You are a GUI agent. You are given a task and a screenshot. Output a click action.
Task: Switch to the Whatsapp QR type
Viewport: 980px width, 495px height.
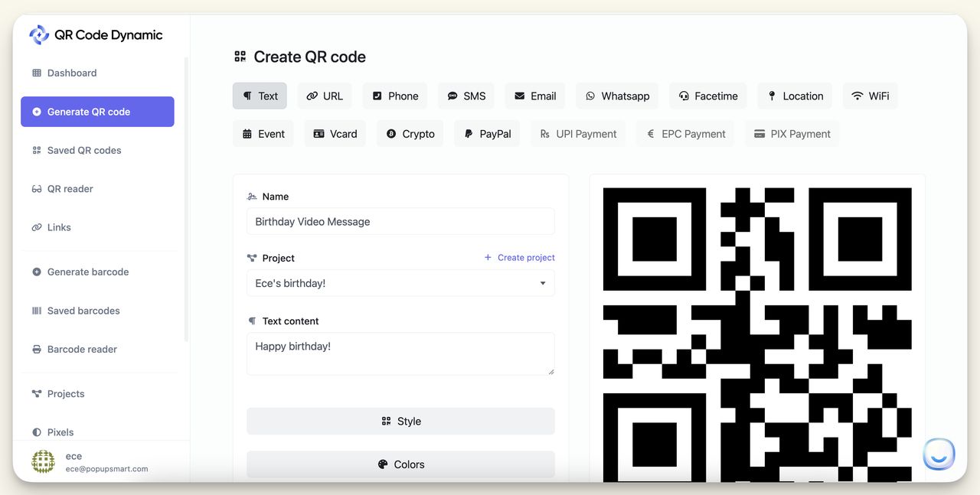click(x=617, y=96)
